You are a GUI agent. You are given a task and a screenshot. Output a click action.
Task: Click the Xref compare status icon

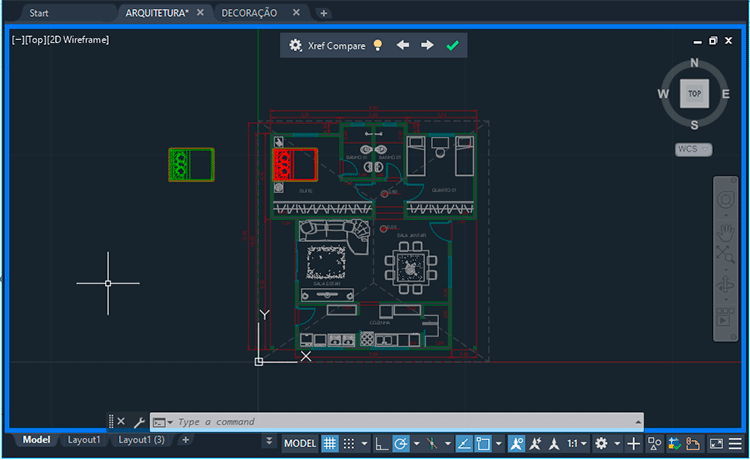[x=674, y=444]
